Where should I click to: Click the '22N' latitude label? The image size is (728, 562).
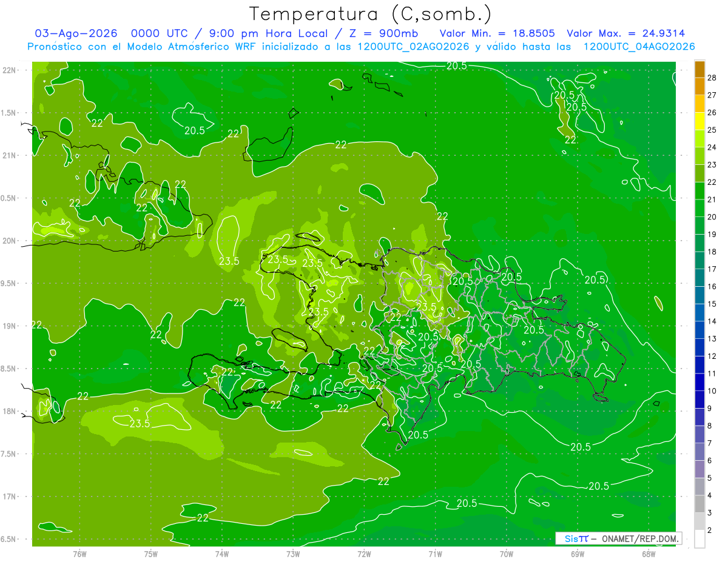[x=10, y=70]
